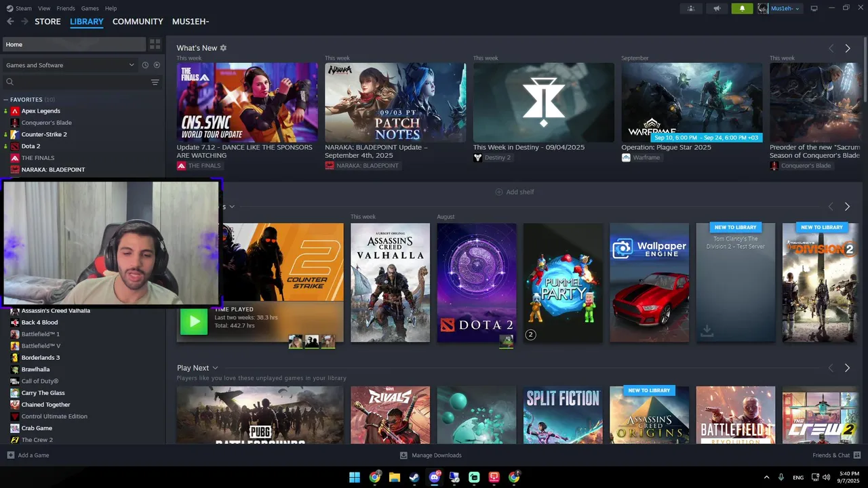
Task: Open the green notifications bell
Action: (742, 8)
